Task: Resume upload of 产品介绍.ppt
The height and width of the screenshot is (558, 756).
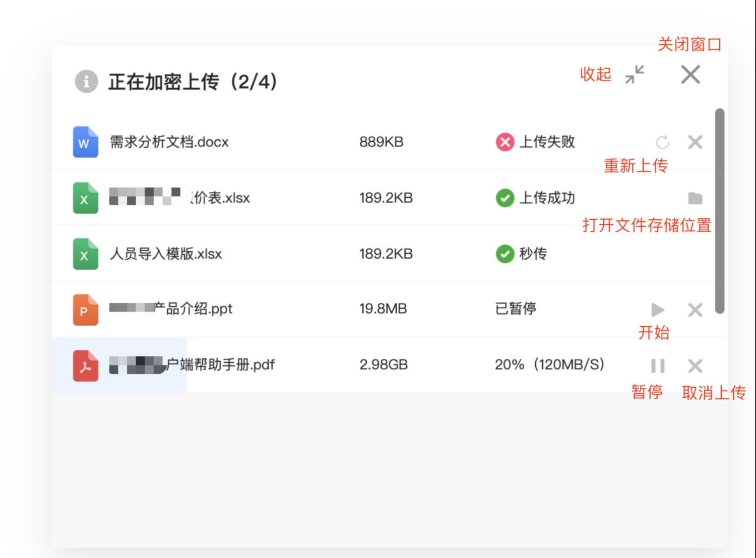Action: (657, 309)
